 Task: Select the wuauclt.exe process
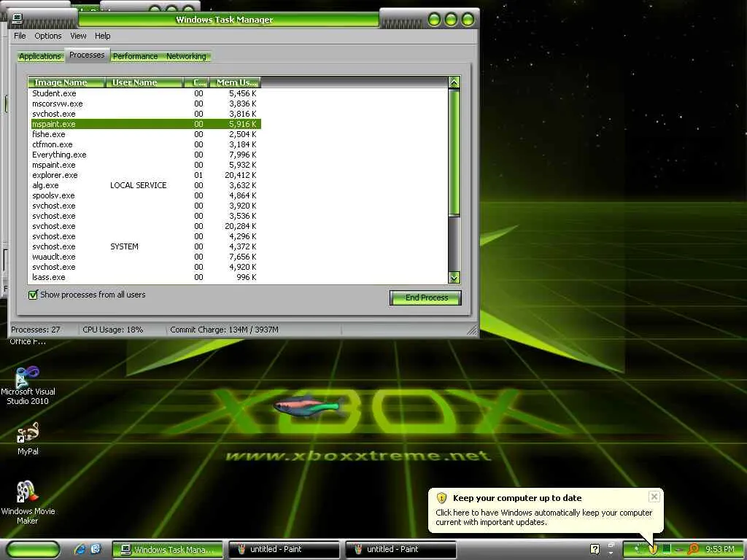(x=145, y=257)
